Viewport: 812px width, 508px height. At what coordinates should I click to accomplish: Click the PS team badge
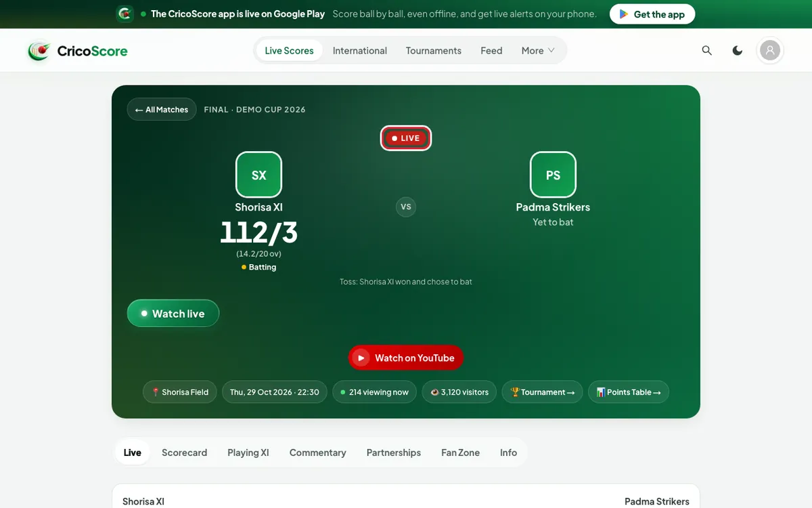(553, 175)
